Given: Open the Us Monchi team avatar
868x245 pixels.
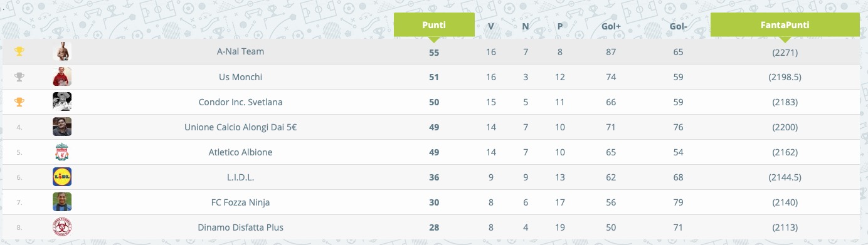Looking at the screenshot, I should [62, 76].
